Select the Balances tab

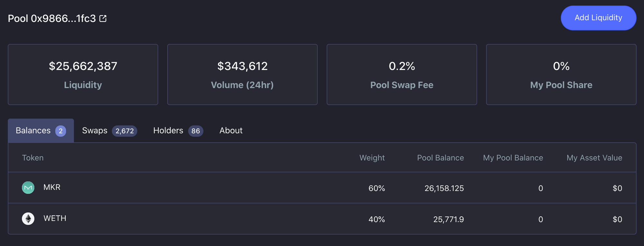click(x=41, y=131)
